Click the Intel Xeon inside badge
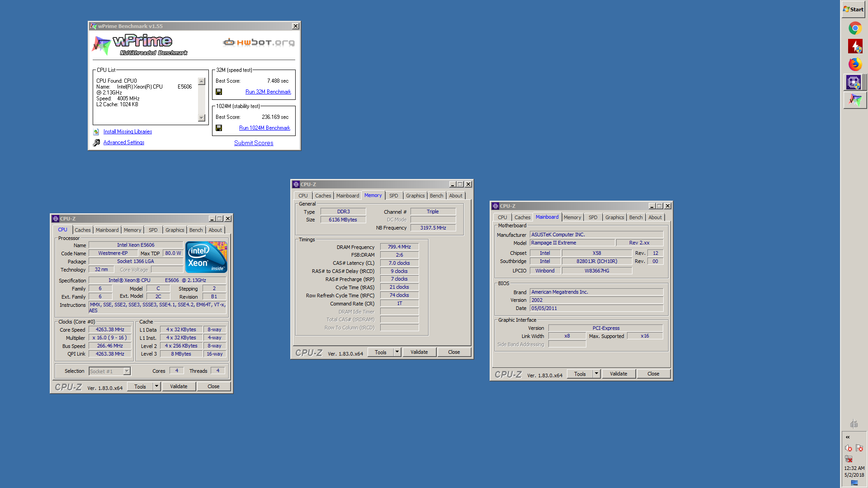This screenshot has height=488, width=868. [x=206, y=257]
